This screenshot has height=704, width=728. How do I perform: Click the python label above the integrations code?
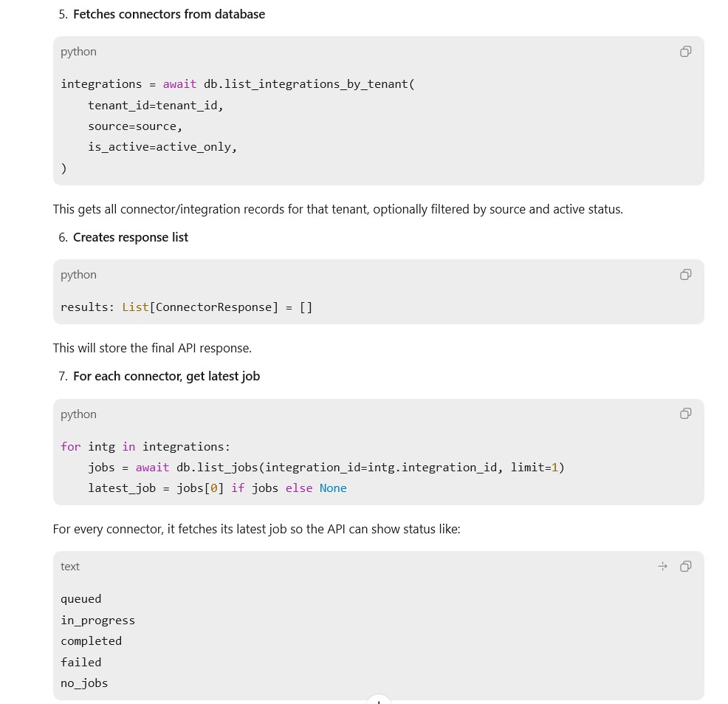pyautogui.click(x=78, y=52)
